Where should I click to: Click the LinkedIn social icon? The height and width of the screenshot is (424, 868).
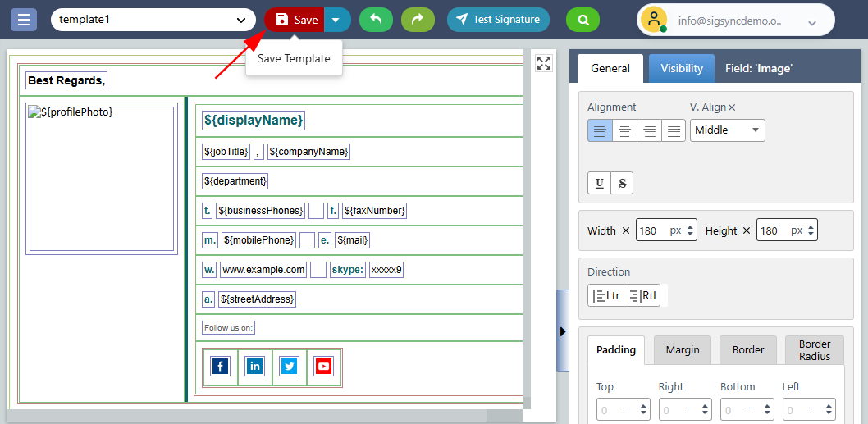[x=255, y=367]
